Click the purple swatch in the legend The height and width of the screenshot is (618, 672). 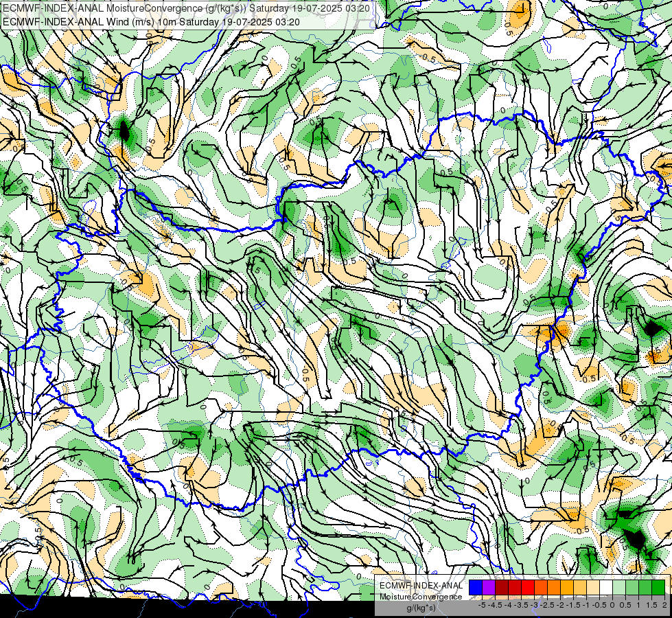coord(489,587)
